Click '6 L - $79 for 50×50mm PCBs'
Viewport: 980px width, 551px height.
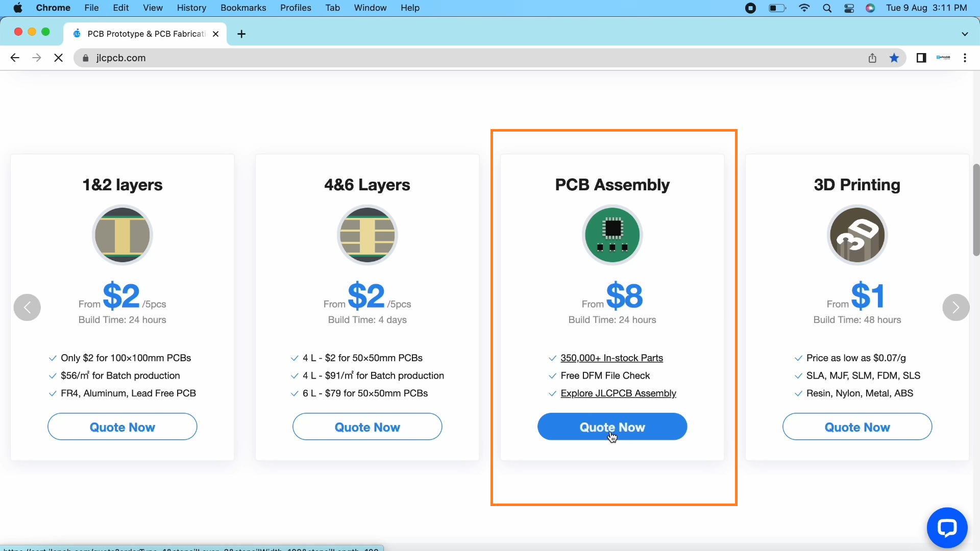coord(365,393)
